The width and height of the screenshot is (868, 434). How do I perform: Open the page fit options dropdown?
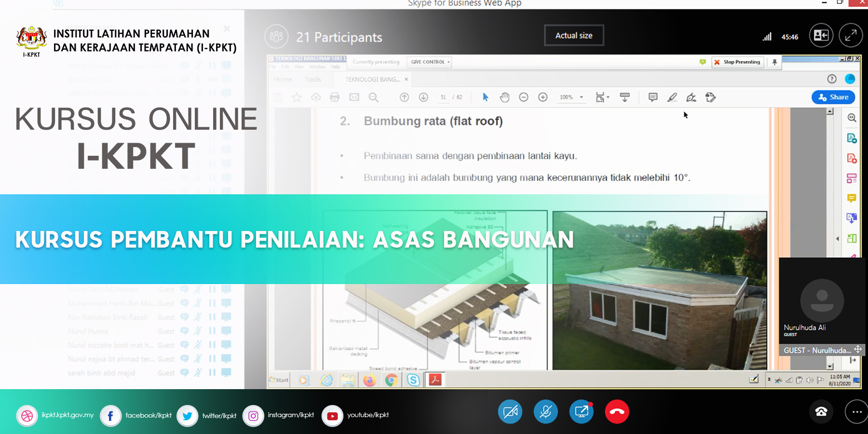(602, 97)
